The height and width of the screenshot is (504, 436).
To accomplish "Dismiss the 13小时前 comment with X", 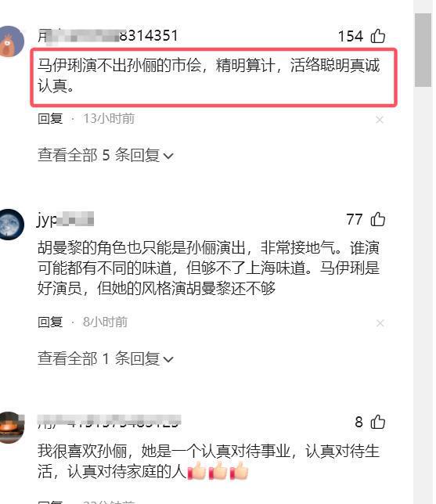I will (380, 120).
